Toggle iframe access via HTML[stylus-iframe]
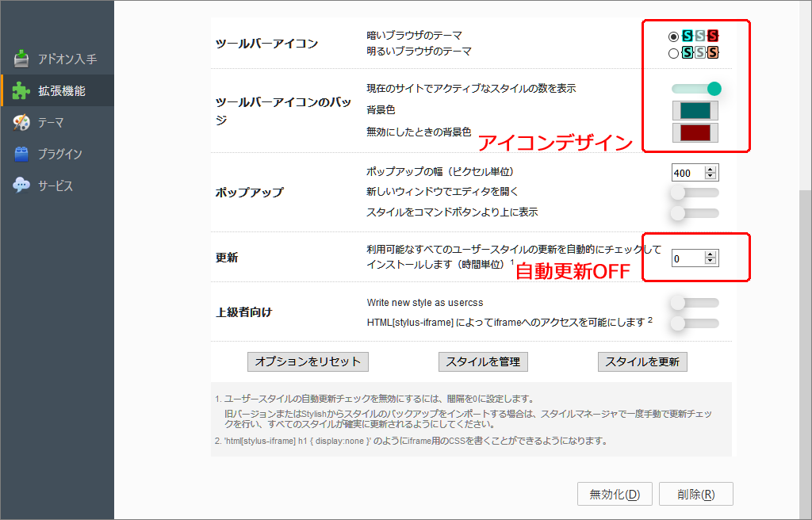The height and width of the screenshot is (520, 812). pos(695,323)
